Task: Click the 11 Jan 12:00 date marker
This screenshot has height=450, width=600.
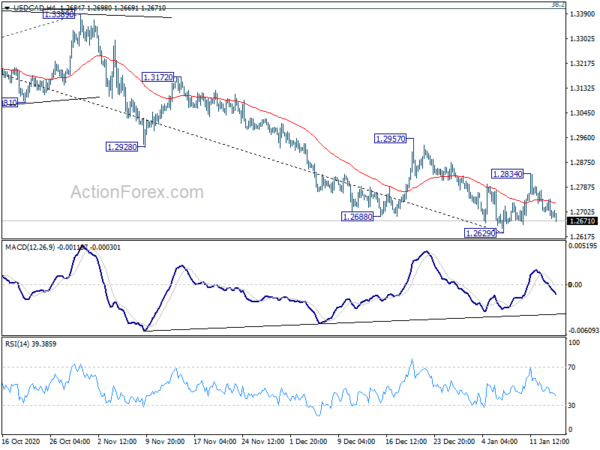Action: point(549,441)
